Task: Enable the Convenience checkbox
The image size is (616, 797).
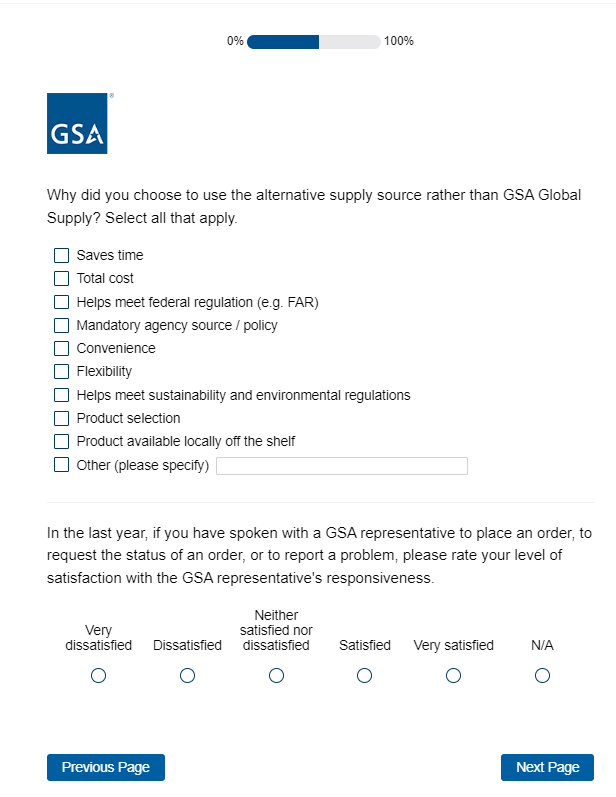Action: pos(62,348)
